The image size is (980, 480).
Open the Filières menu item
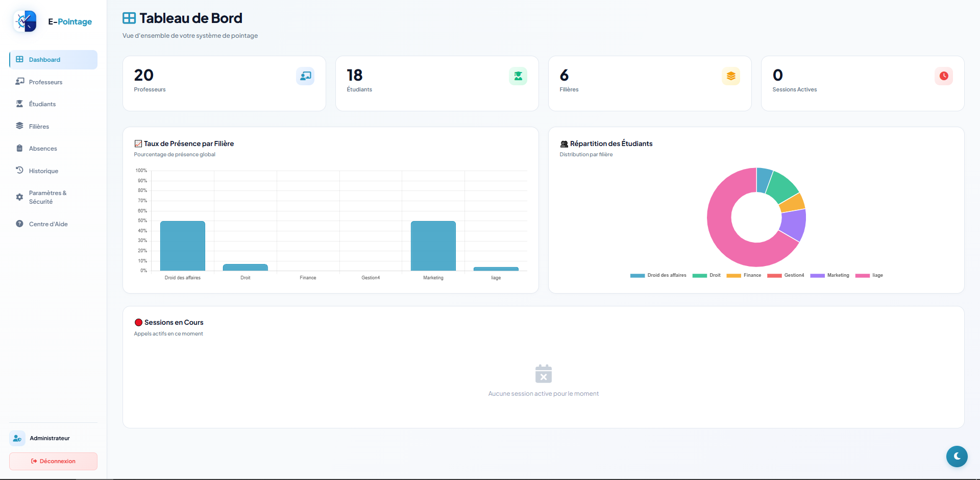click(53, 126)
